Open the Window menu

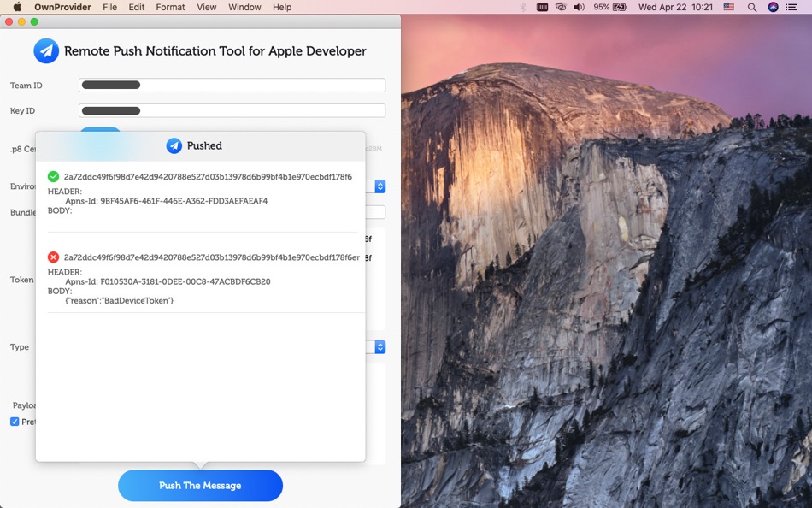click(x=244, y=7)
